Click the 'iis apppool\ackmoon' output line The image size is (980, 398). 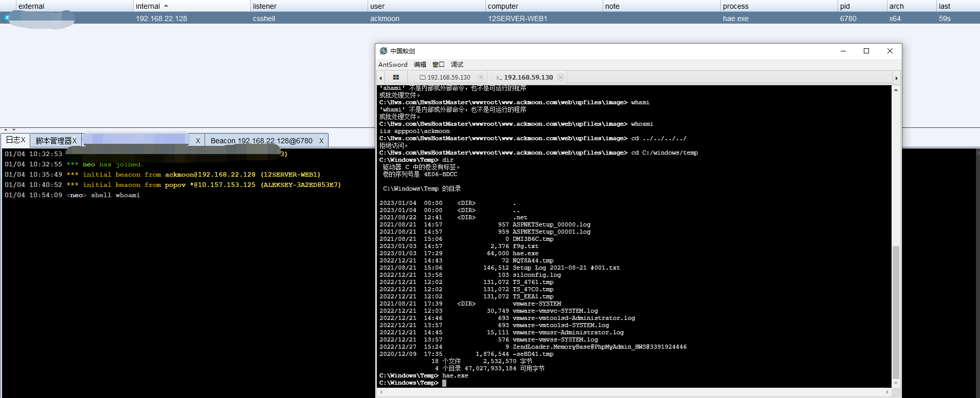click(x=414, y=131)
